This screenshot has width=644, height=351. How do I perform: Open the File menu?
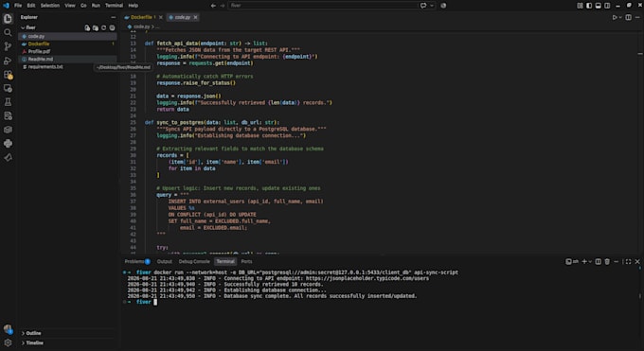tap(18, 6)
